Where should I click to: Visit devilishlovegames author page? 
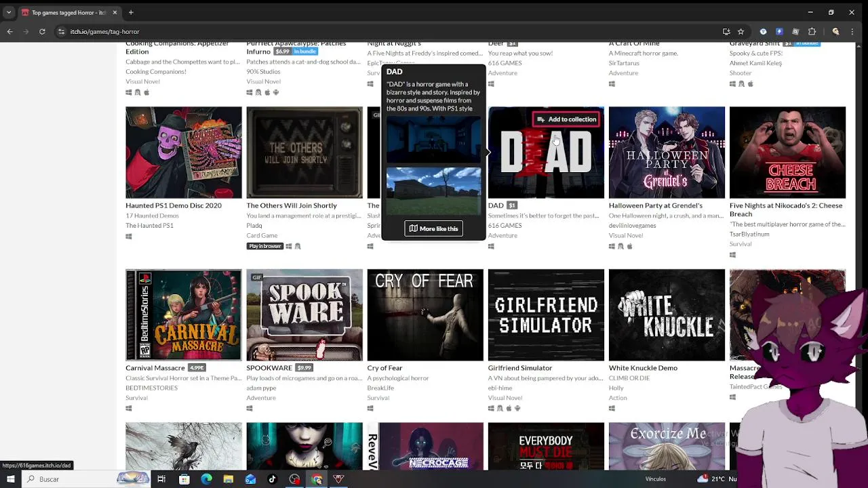(x=632, y=226)
